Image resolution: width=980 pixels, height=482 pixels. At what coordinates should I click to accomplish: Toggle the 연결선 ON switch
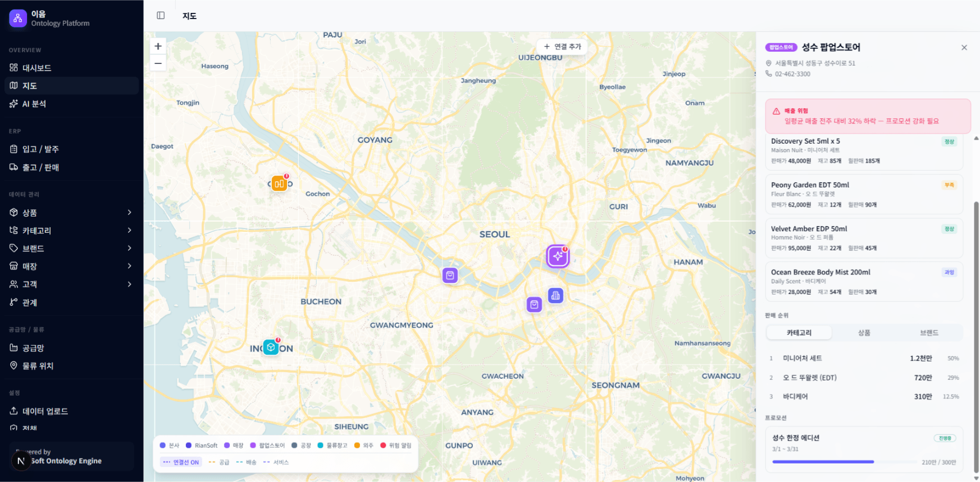181,462
